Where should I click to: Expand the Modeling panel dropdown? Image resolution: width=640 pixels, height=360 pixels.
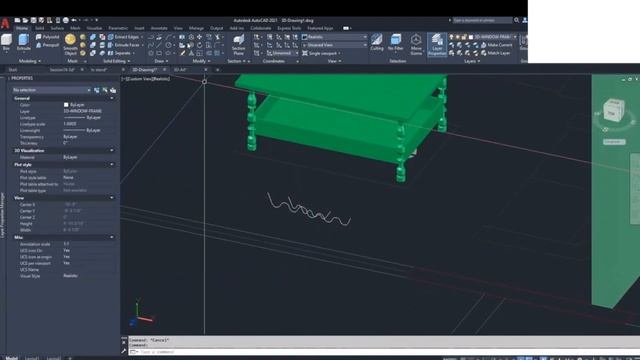tap(30, 61)
